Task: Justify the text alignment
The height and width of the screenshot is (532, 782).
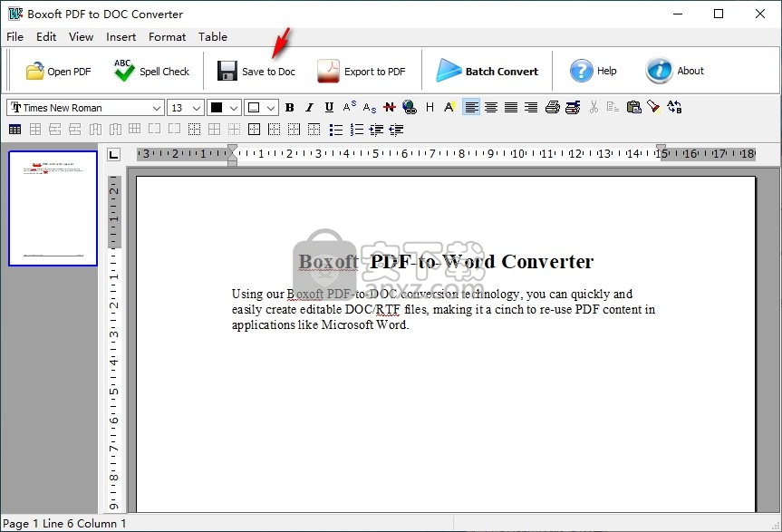Action: pos(511,107)
